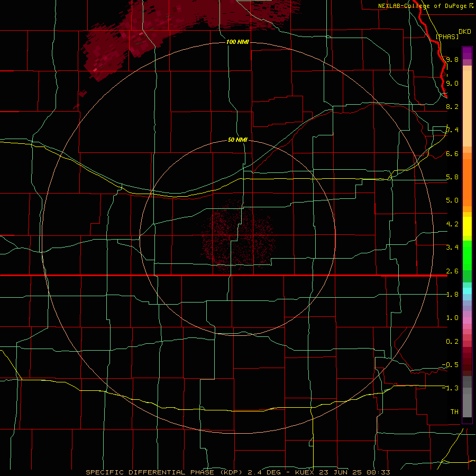
Task: Click the SPECIFIC DIFFERENTIAL PHASE caption text
Action: pos(150,472)
